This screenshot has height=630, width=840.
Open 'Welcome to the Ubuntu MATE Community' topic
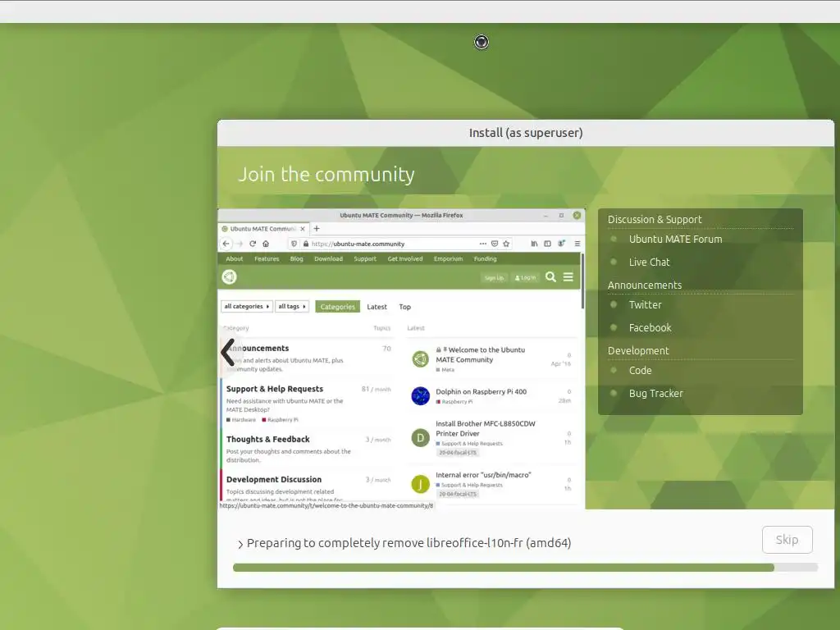(x=480, y=354)
